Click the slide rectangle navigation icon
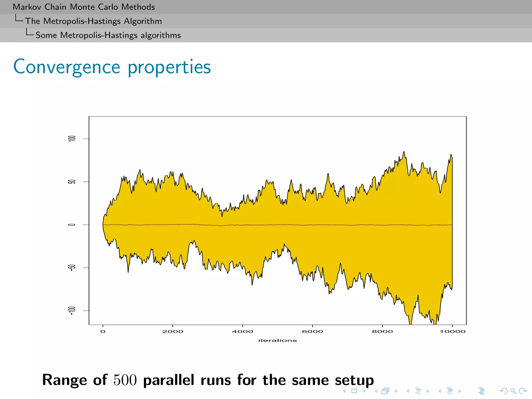The height and width of the screenshot is (399, 532). (354, 391)
